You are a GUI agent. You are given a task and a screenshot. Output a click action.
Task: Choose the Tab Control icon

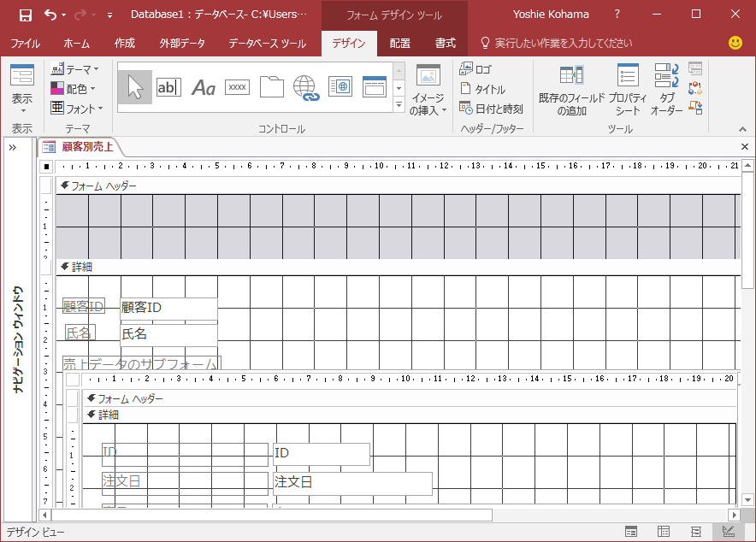tap(271, 86)
